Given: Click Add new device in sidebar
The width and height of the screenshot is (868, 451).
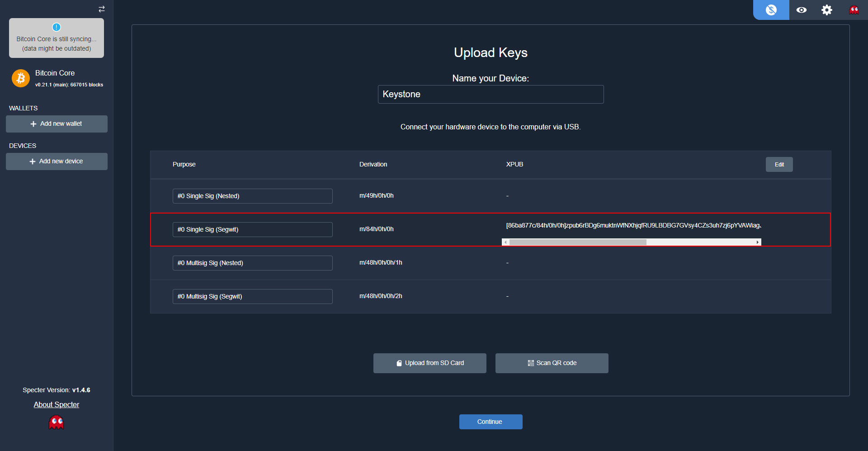Looking at the screenshot, I should (57, 161).
